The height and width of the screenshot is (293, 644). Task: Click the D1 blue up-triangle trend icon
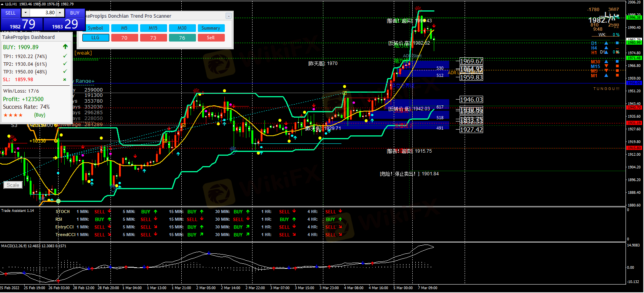pos(606,43)
